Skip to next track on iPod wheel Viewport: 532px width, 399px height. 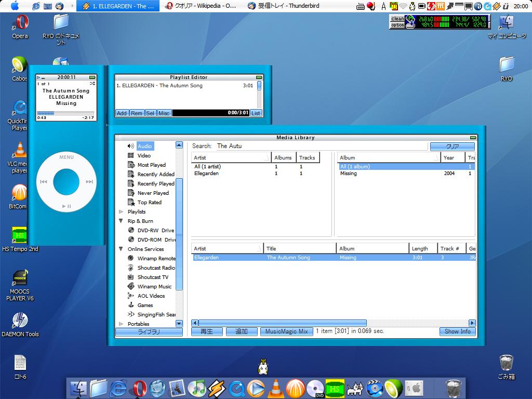(89, 182)
